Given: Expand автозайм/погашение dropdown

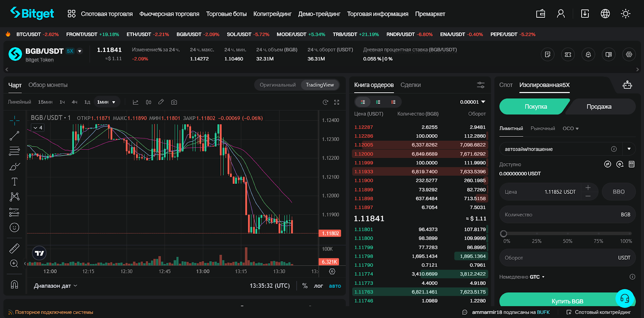Looking at the screenshot, I should point(629,149).
